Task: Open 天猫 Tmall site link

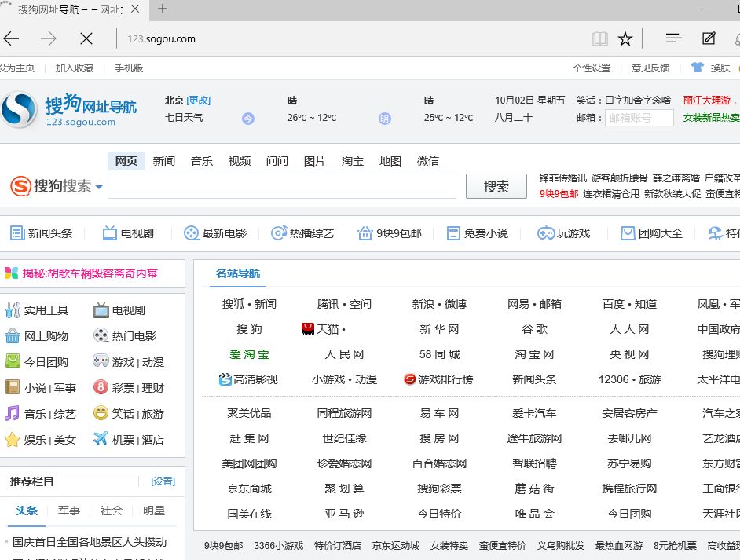Action: (324, 329)
